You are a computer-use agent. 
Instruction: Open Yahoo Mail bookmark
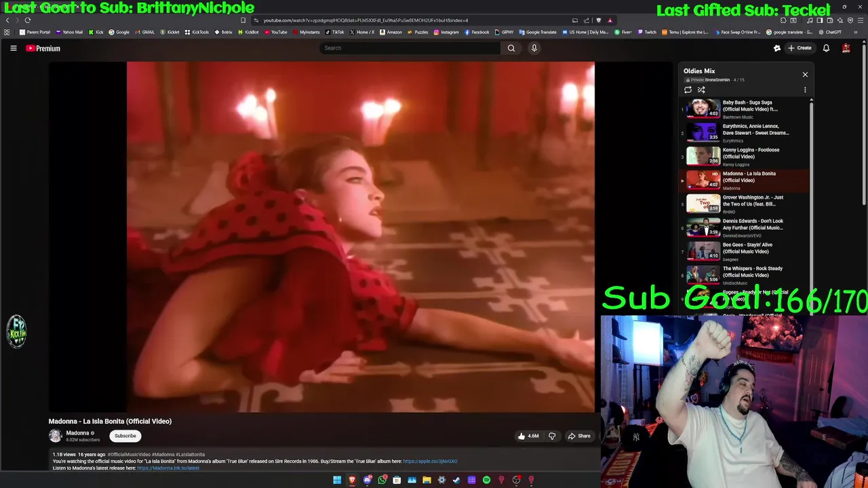70,32
